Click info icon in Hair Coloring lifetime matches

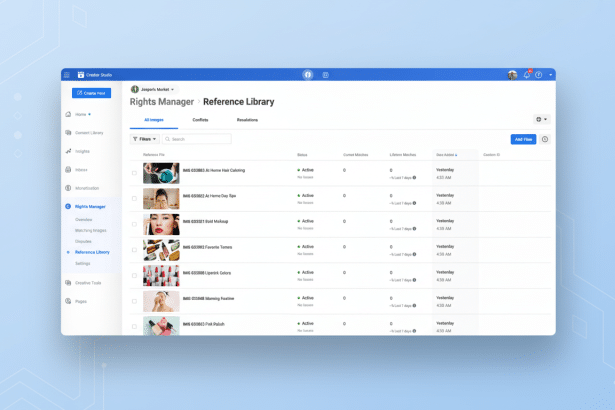[414, 178]
